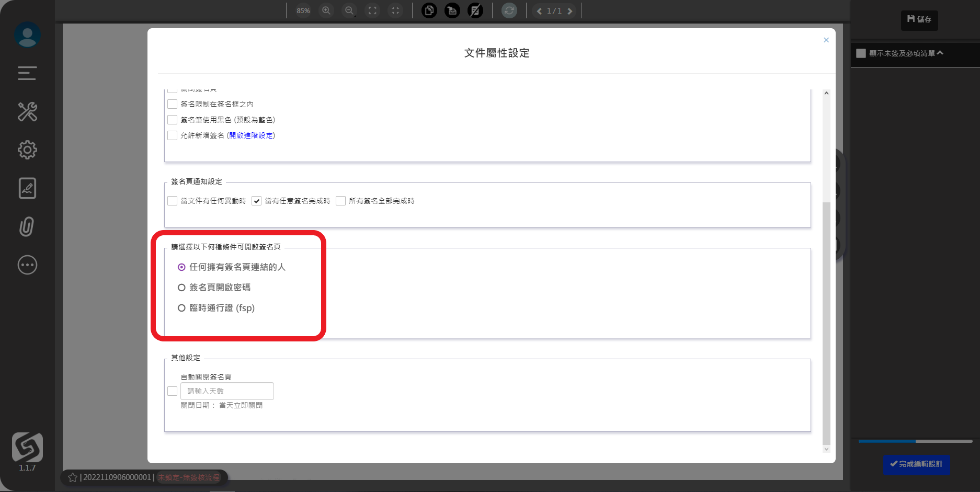Select 簽名頁開啟密碼 radio option
980x492 pixels.
181,288
